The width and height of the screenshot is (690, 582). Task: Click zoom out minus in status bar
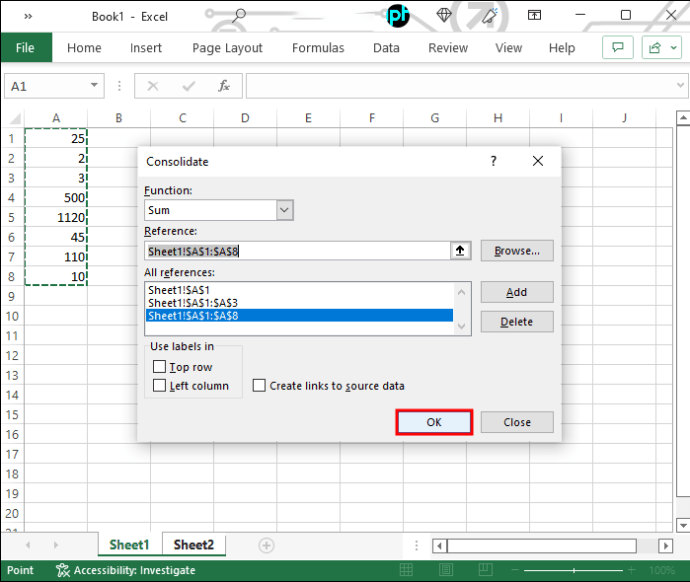(515, 570)
